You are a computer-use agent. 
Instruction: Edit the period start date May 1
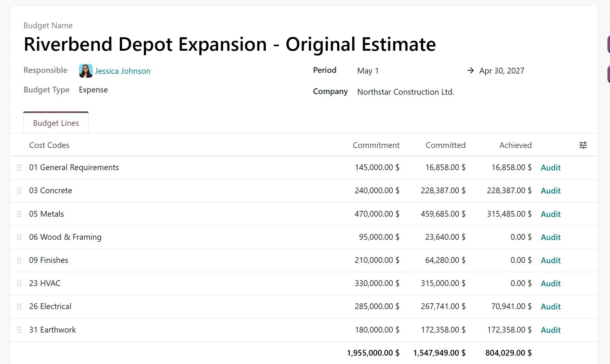[368, 71]
